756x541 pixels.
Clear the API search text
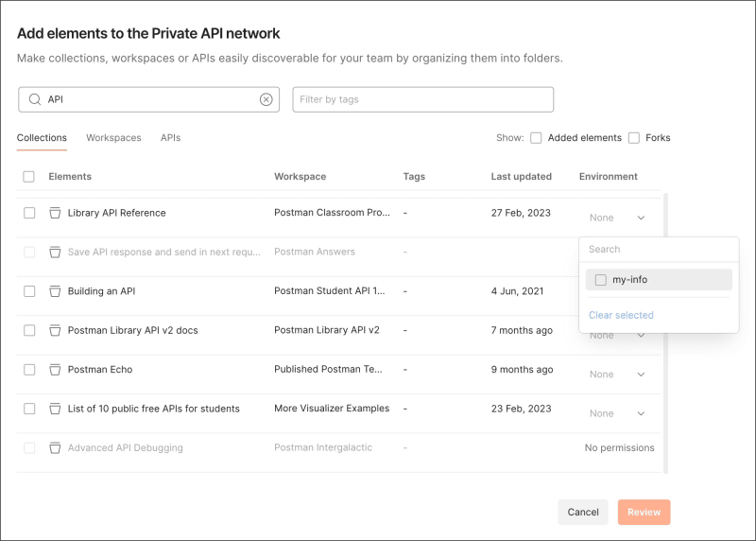[266, 99]
